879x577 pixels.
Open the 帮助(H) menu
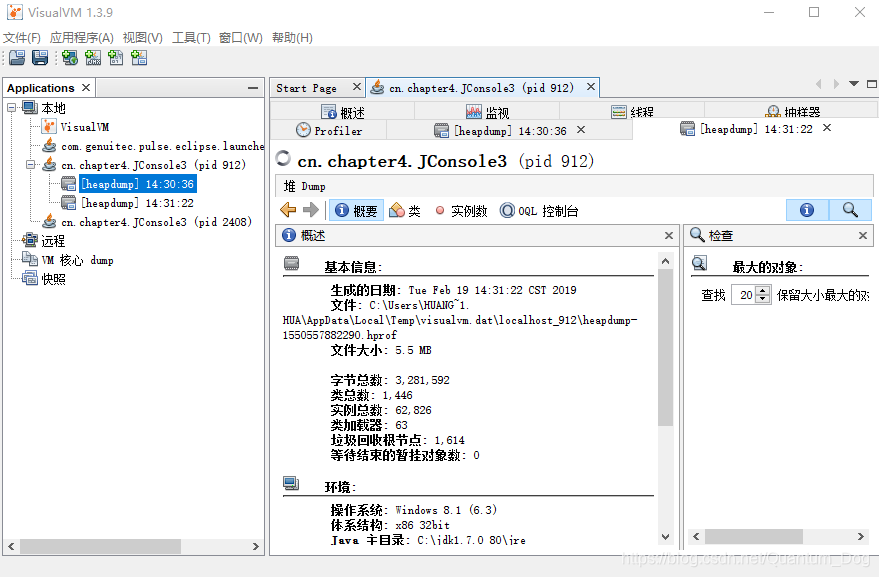pos(292,38)
